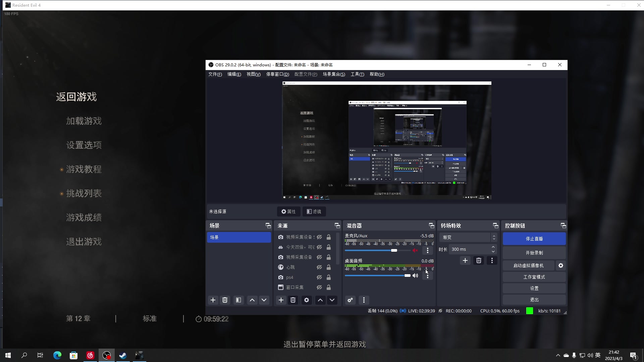644x362 pixels.
Task: Open advanced audio properties gears icon
Action: [x=350, y=300]
